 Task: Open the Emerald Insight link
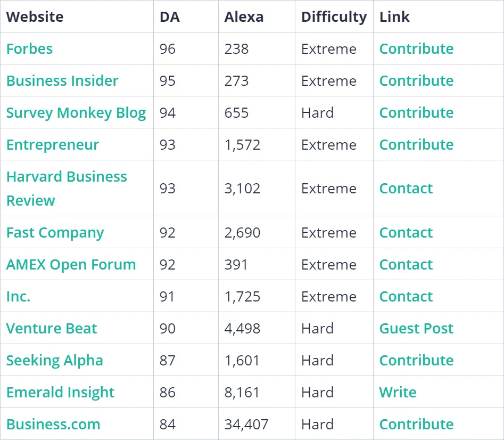click(61, 393)
